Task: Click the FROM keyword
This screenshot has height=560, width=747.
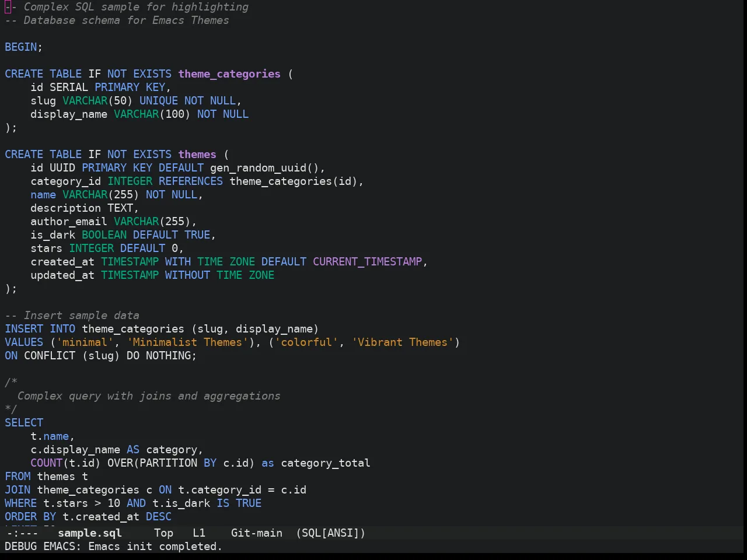Action: pyautogui.click(x=18, y=476)
